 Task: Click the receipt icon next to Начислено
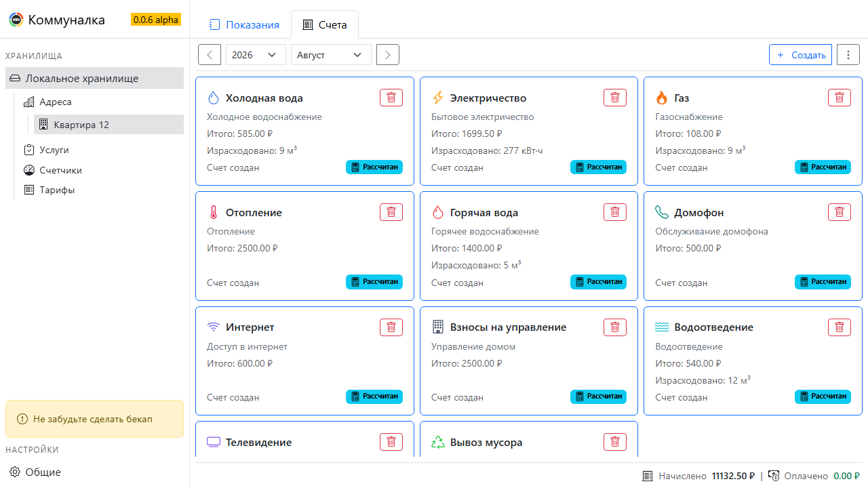coord(648,476)
